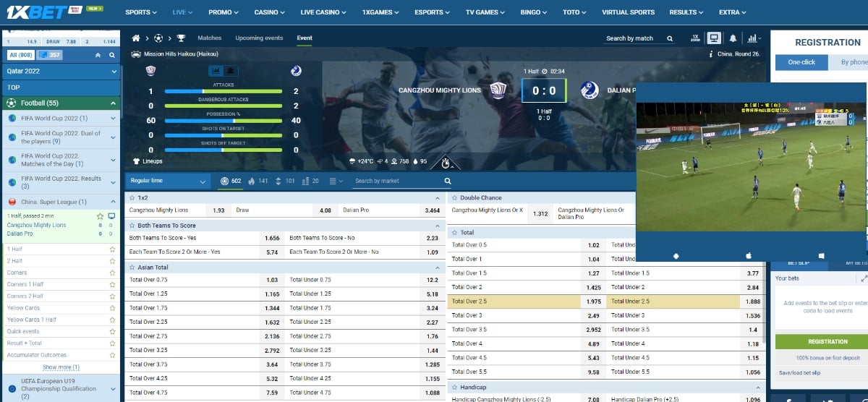Click Windows app download icon
This screenshot has width=868, height=402.
pyautogui.click(x=822, y=256)
